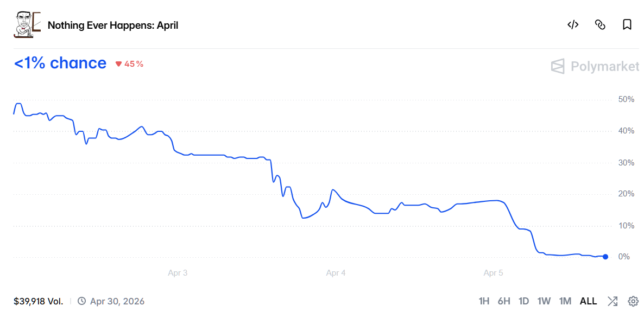
Task: Click the Polymarket logo watermark
Action: 595,66
